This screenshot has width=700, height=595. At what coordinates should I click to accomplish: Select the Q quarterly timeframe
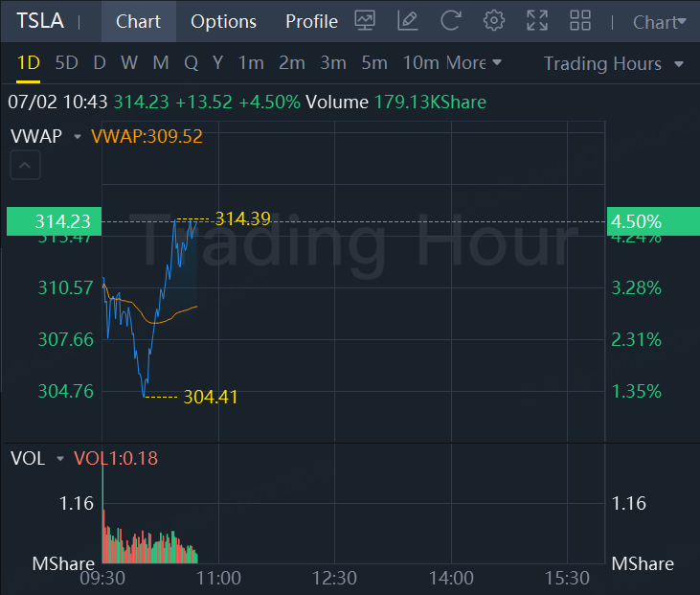(x=192, y=63)
